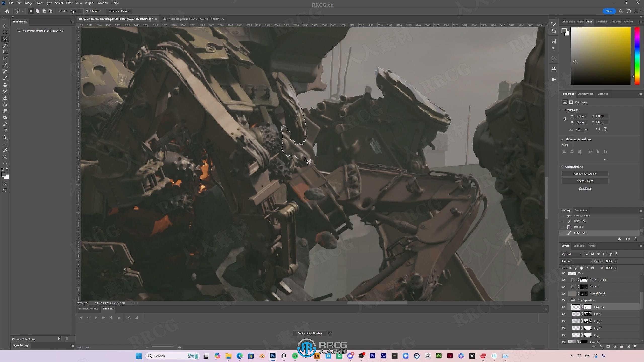
Task: Click Remove Background quick action
Action: 585,174
